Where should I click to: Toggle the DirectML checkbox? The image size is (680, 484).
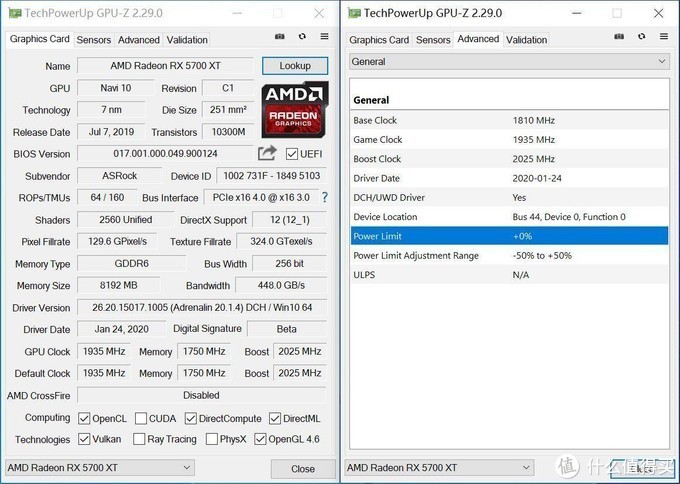tap(275, 419)
